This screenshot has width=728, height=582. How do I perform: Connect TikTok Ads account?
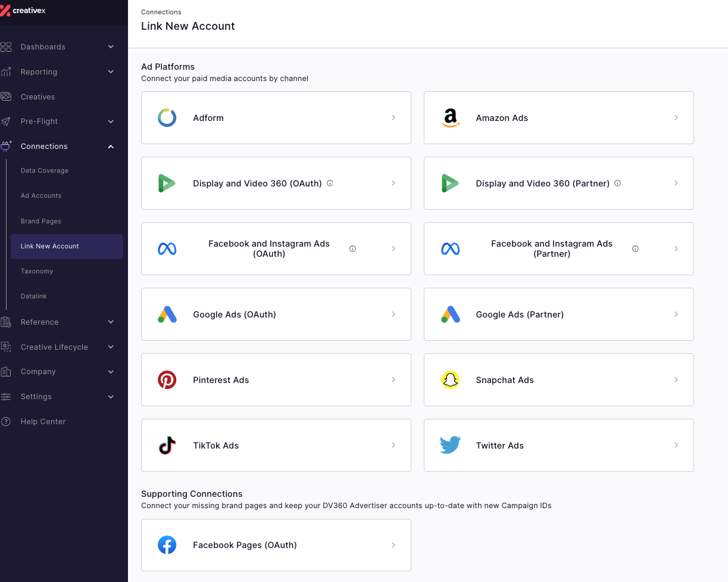(276, 446)
